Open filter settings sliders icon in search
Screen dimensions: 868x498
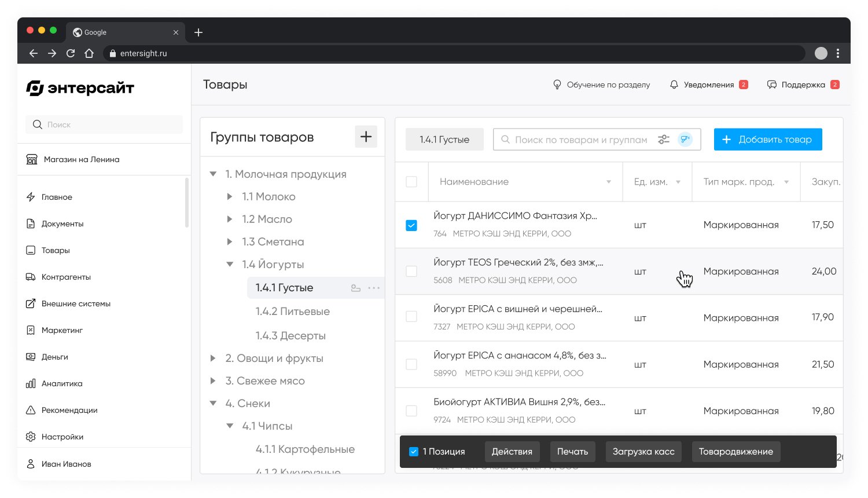(x=664, y=140)
